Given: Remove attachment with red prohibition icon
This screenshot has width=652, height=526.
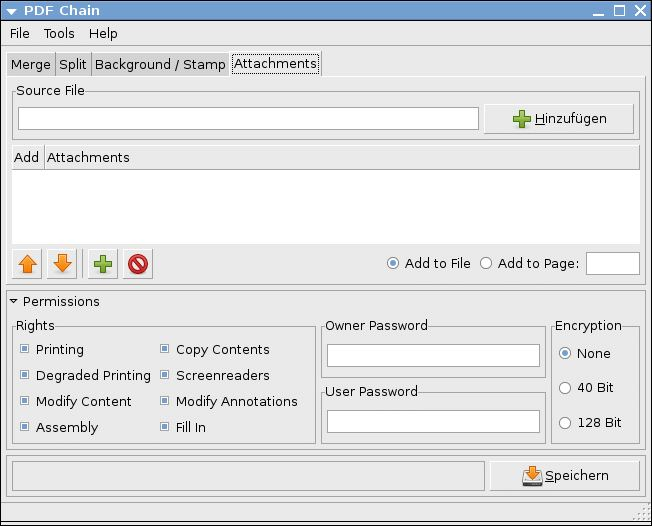Looking at the screenshot, I should [138, 264].
